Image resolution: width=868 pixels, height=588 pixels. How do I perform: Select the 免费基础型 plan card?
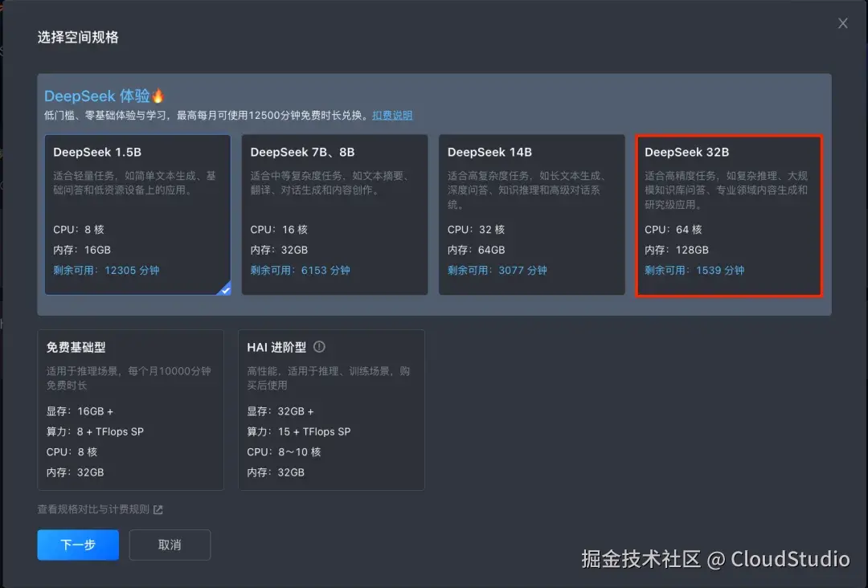[131, 410]
